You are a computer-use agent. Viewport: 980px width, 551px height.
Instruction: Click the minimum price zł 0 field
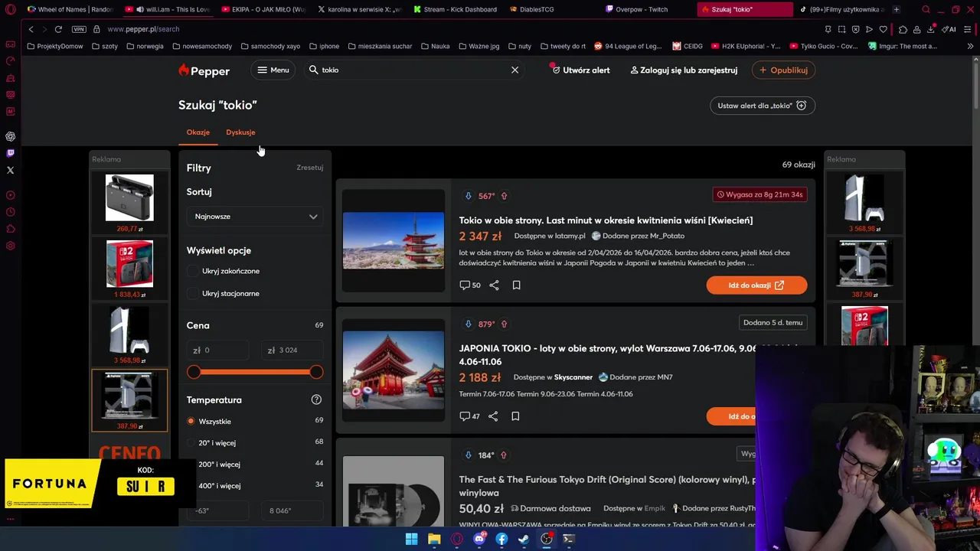217,350
